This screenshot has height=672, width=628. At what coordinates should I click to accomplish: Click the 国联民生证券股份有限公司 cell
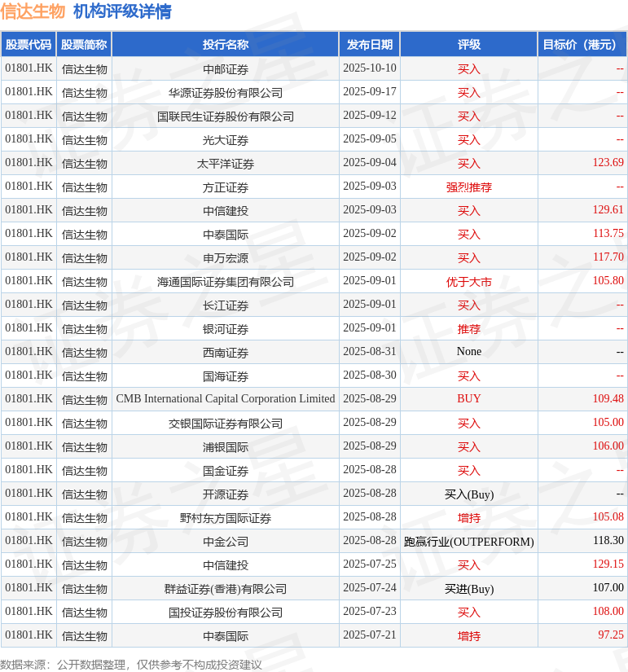[x=226, y=116]
